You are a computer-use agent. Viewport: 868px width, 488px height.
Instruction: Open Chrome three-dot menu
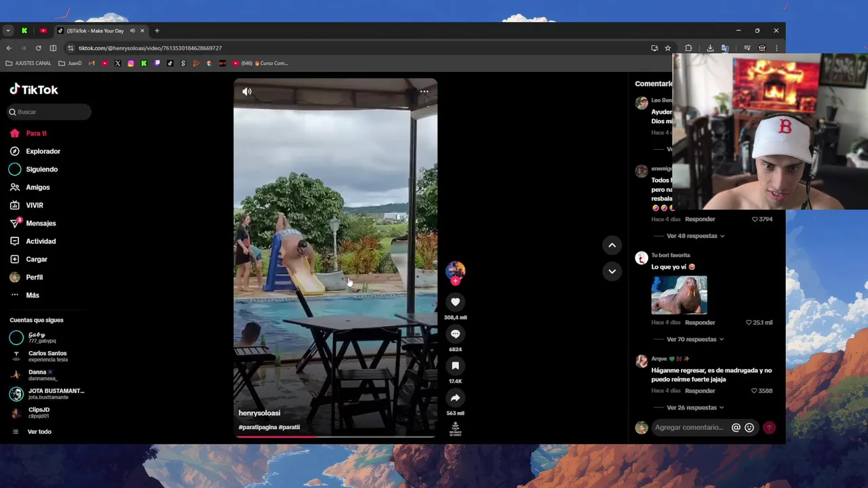[776, 48]
